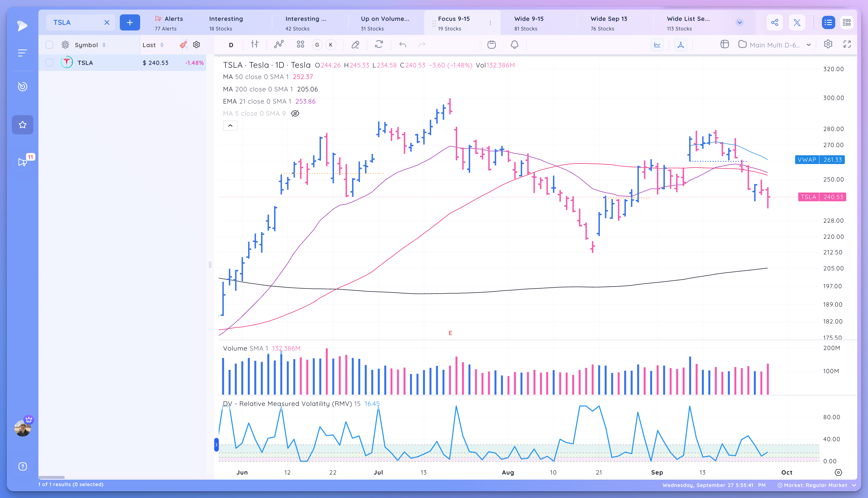Screen dimensions: 868x498
Task: Open the Main Multi D-6 layout dropdown
Action: (774, 45)
